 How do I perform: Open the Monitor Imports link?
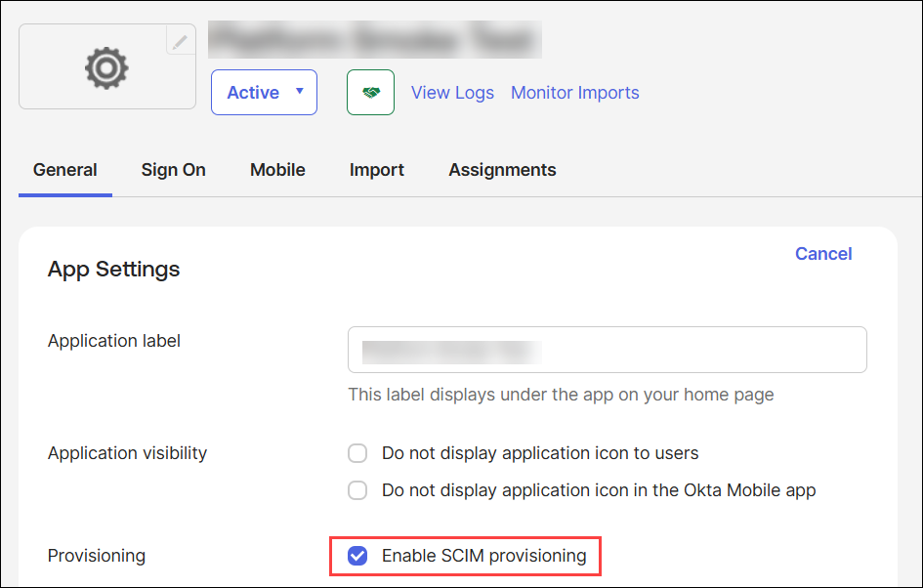574,93
